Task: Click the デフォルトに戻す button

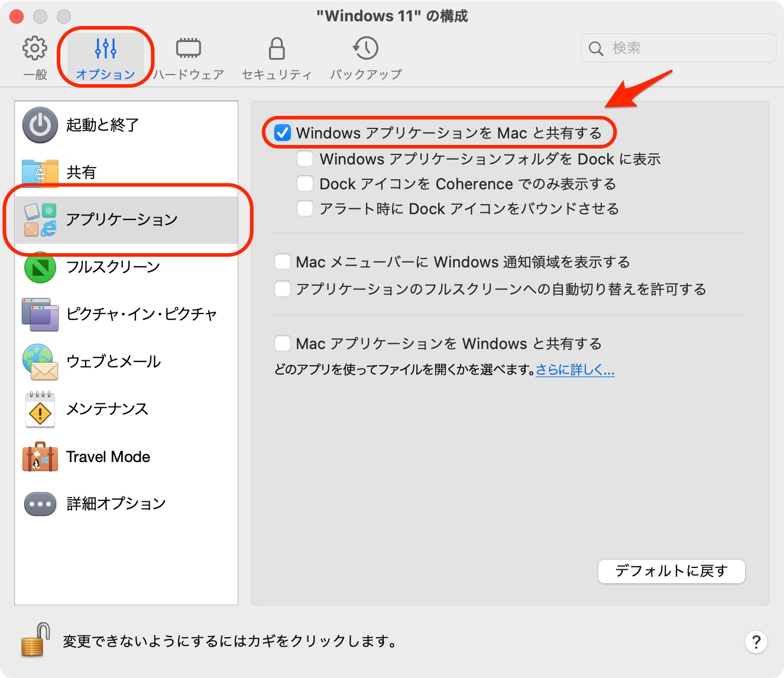Action: pyautogui.click(x=672, y=572)
